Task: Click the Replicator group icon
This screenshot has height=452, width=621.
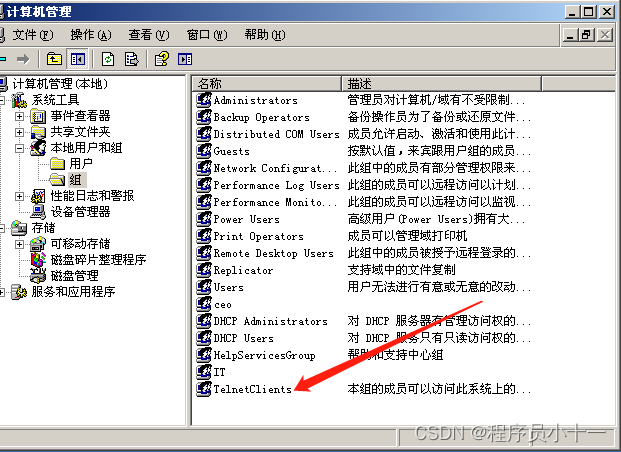Action: click(204, 270)
